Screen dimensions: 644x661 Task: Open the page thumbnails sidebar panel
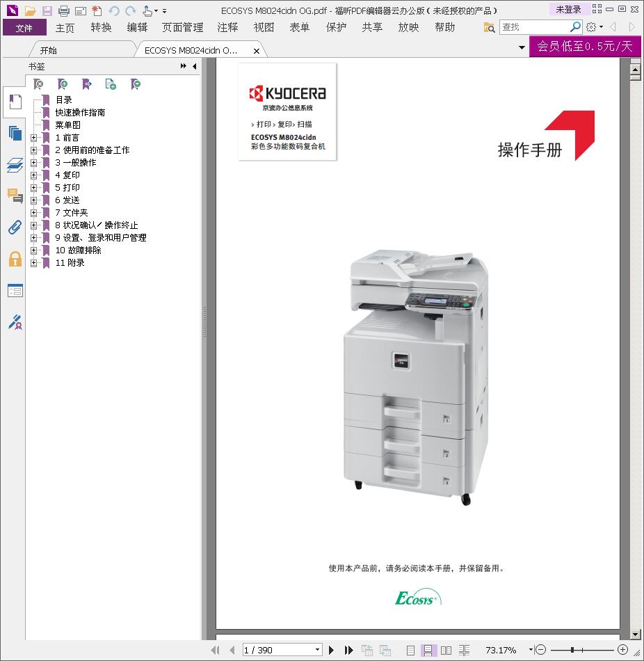click(15, 133)
